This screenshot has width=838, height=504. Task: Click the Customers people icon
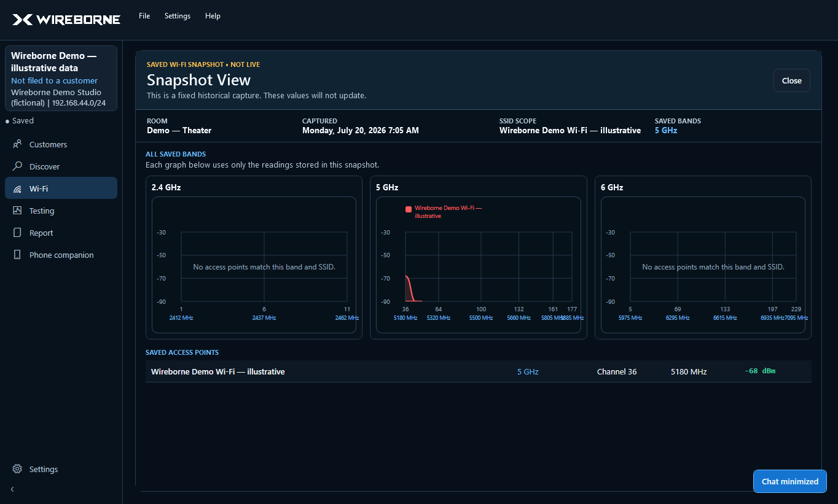pos(17,144)
